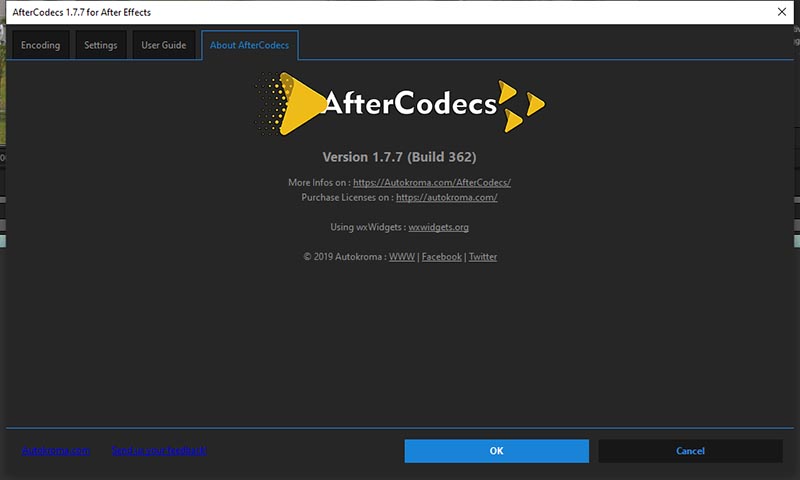Click the Purchase Licenses on label
Image resolution: width=800 pixels, height=480 pixels.
point(347,197)
